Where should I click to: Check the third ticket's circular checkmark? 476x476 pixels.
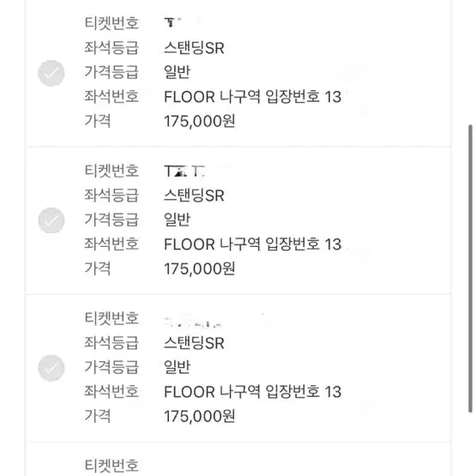click(51, 368)
